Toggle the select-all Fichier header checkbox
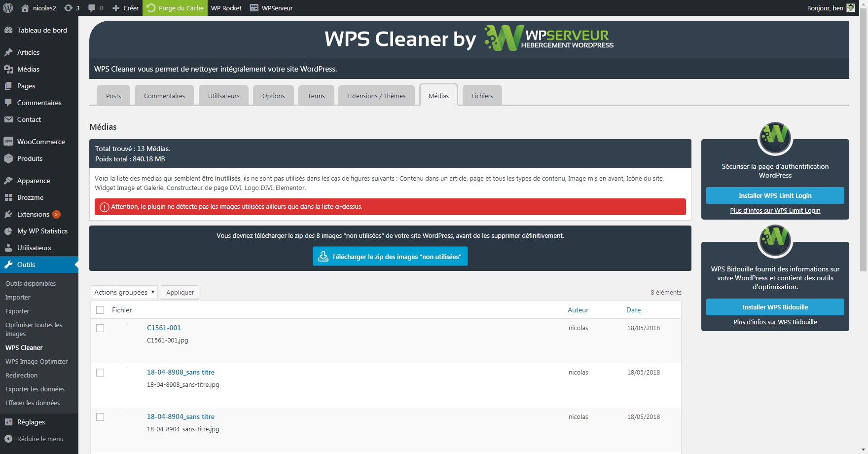 100,310
